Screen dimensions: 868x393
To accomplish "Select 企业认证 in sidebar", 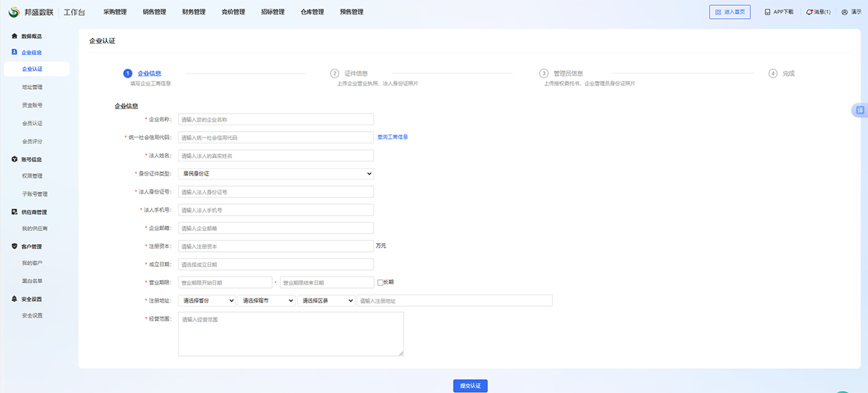I will [37, 69].
